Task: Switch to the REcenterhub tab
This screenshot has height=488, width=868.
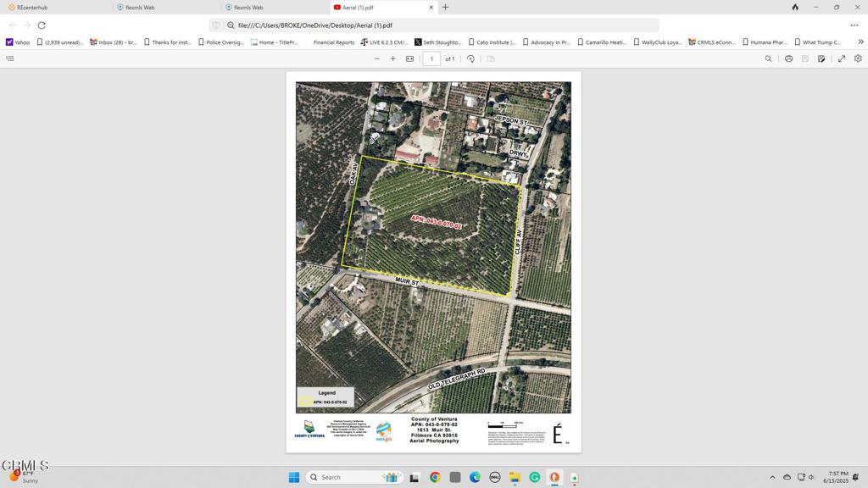Action: [28, 7]
